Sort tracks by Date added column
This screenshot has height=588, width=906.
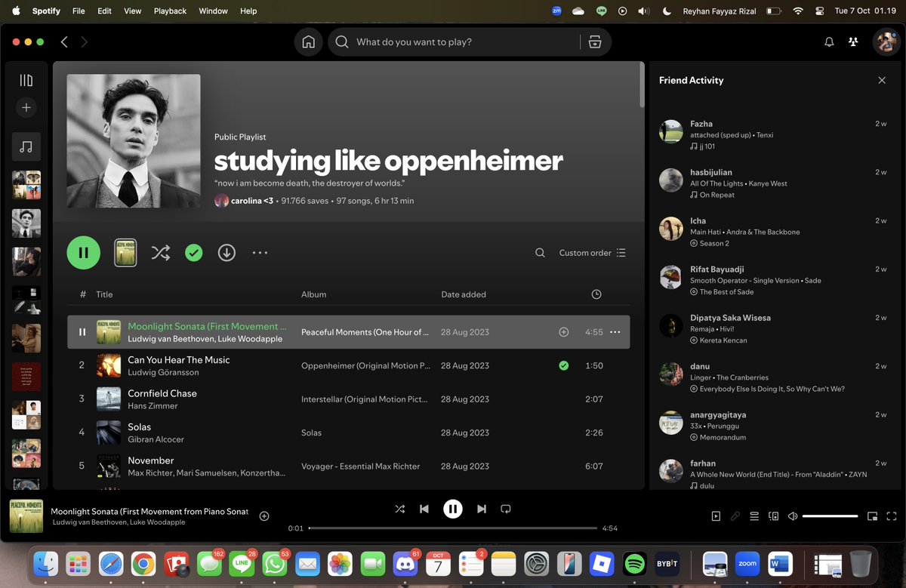(464, 294)
